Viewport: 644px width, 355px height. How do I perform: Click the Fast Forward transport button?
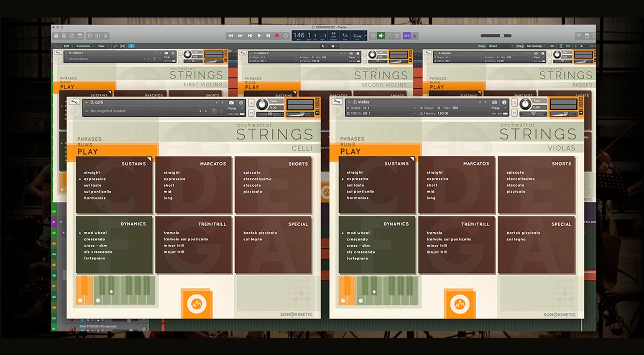[x=240, y=36]
